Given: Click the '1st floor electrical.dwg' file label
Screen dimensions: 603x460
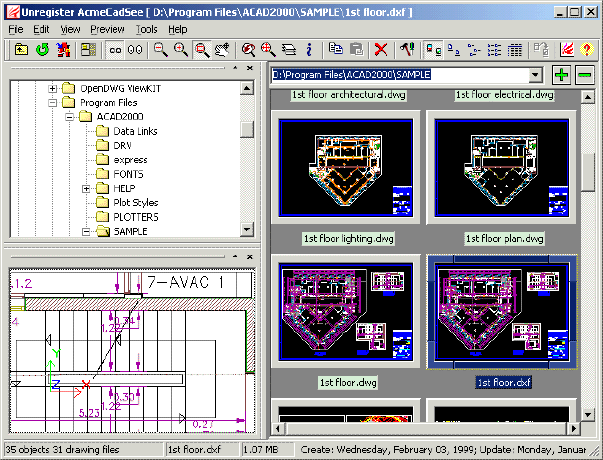Looking at the screenshot, I should (x=505, y=95).
